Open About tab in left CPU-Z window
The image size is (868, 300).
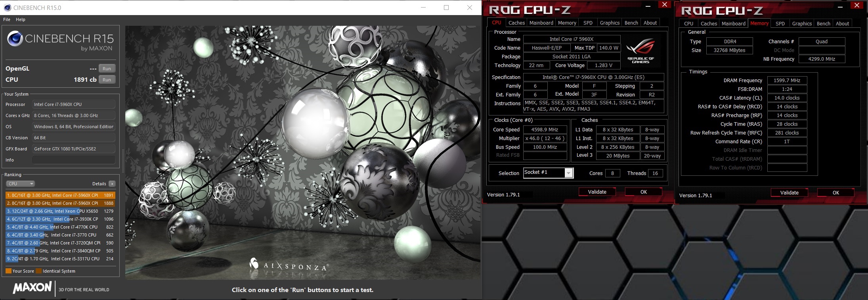pos(650,23)
